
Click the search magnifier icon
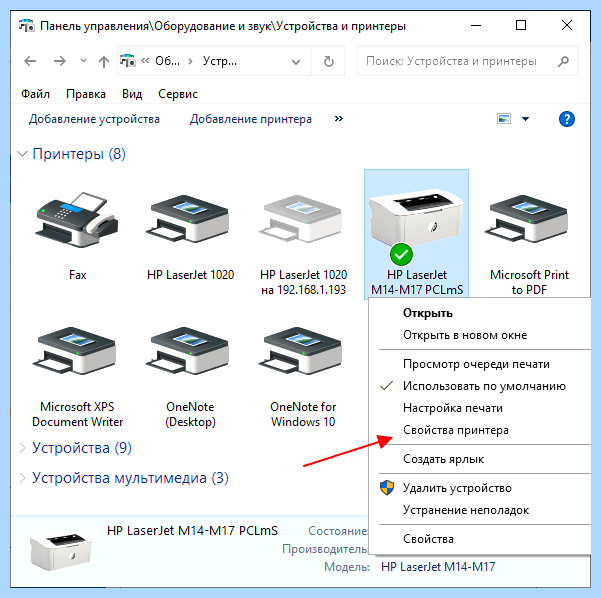coord(563,61)
